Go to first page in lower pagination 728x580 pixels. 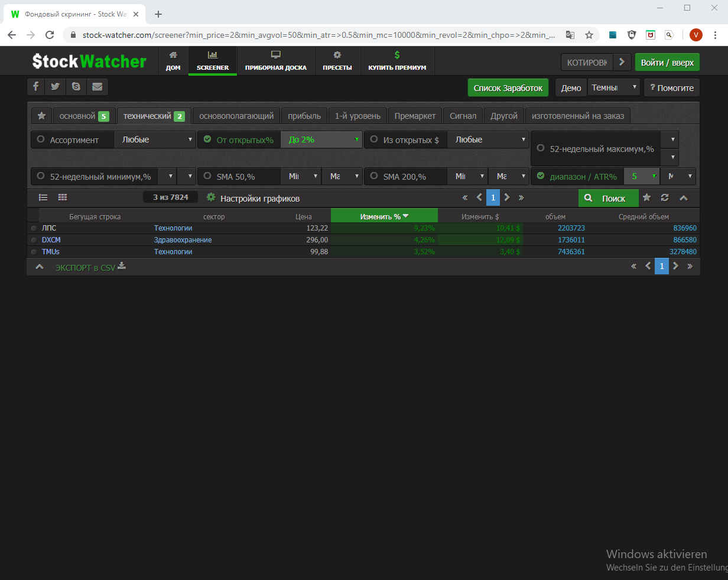click(634, 267)
